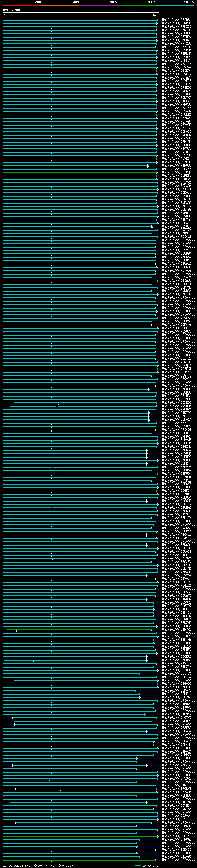Select the UniRef100_B9SKD1 label
Viewport: 197px width, 868px height.
pos(176,50)
